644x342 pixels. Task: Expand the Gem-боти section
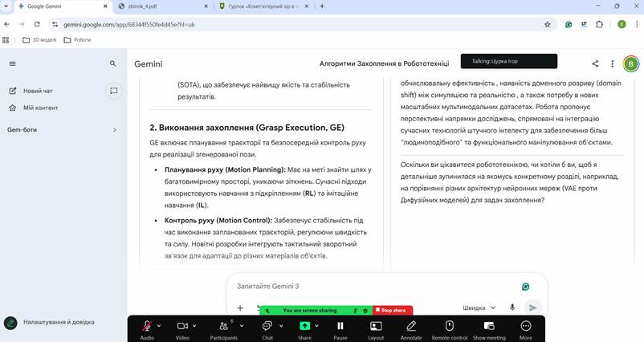(114, 129)
